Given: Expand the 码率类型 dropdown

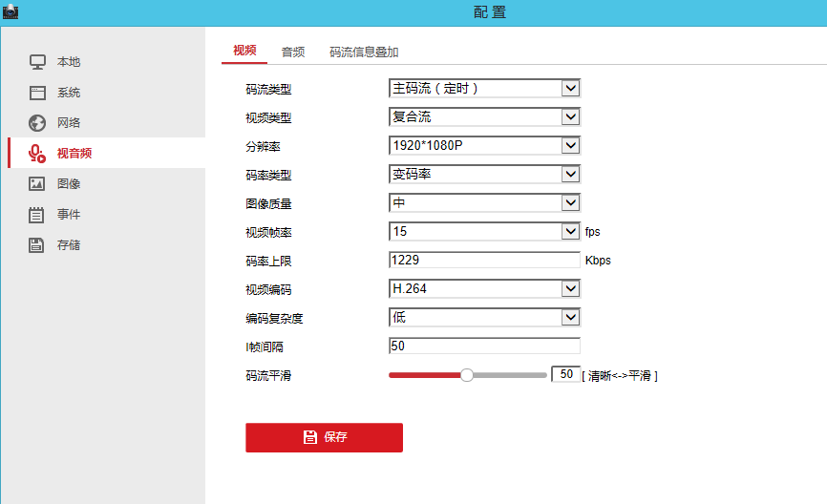Looking at the screenshot, I should tap(485, 174).
